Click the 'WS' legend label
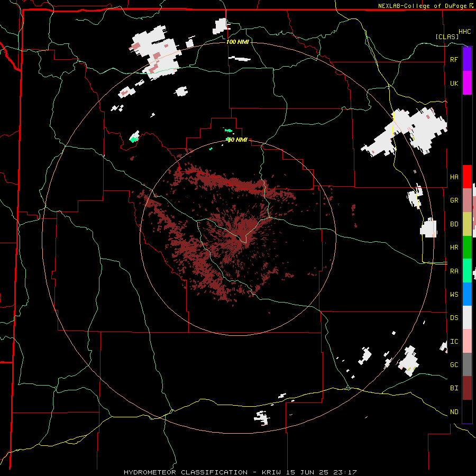This screenshot has width=476, height=476. (454, 295)
